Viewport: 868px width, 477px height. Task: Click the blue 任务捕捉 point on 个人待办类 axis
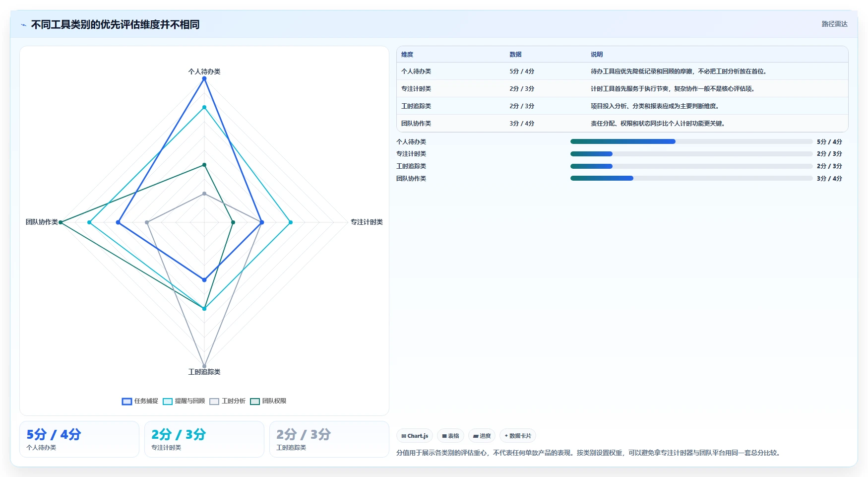point(204,78)
